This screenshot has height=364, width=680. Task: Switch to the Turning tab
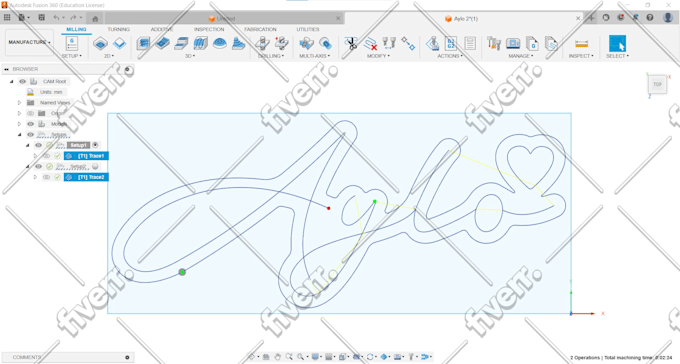pyautogui.click(x=118, y=29)
